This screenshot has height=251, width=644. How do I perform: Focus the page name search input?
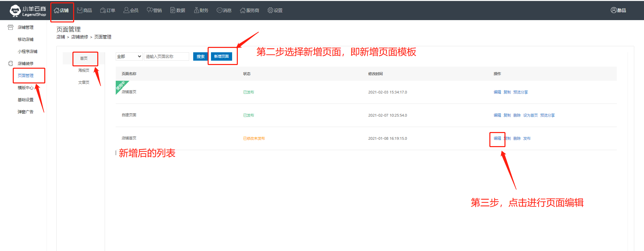pyautogui.click(x=166, y=57)
